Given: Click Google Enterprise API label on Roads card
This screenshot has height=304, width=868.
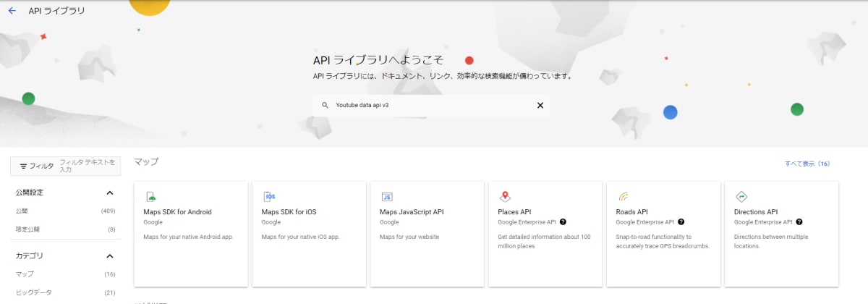Looking at the screenshot, I should [x=644, y=222].
